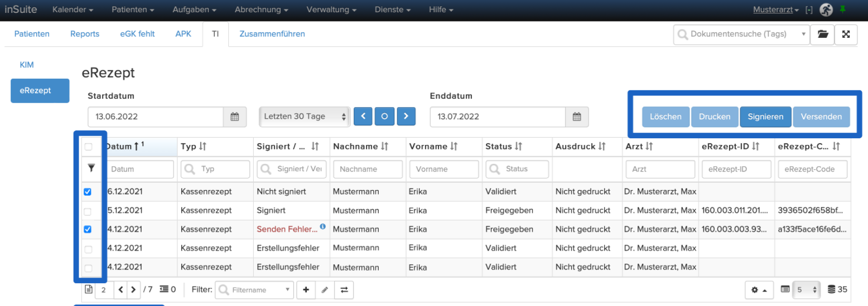This screenshot has height=306, width=868.
Task: Sort by the Typ column arrows
Action: coord(202,147)
